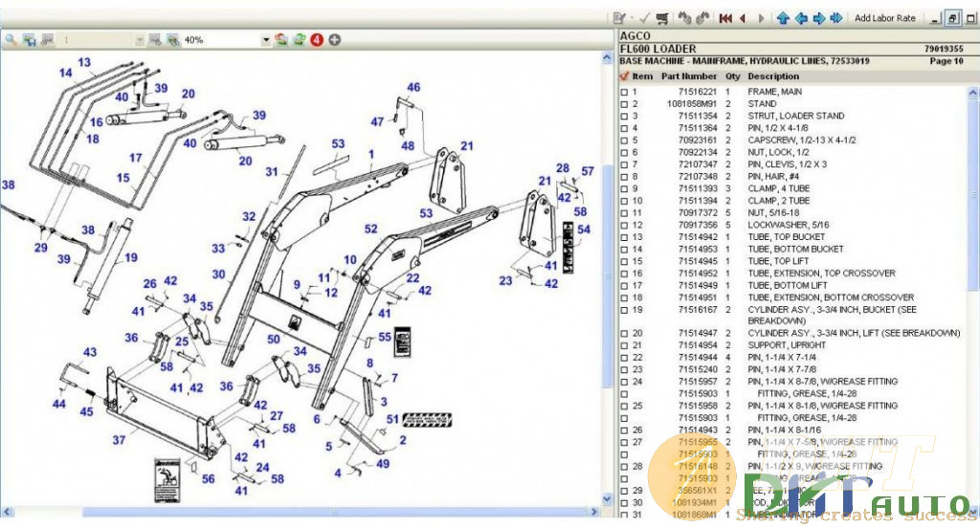Screen dimensions: 980x527
Task: Go to next page with gray right triangle
Action: point(761,18)
